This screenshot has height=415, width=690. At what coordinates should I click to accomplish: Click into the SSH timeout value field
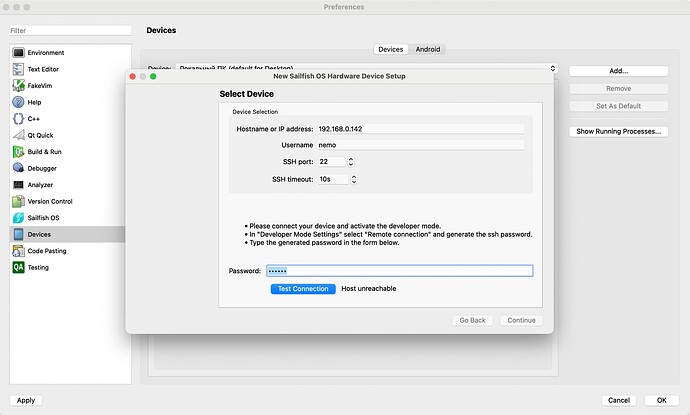[x=333, y=179]
